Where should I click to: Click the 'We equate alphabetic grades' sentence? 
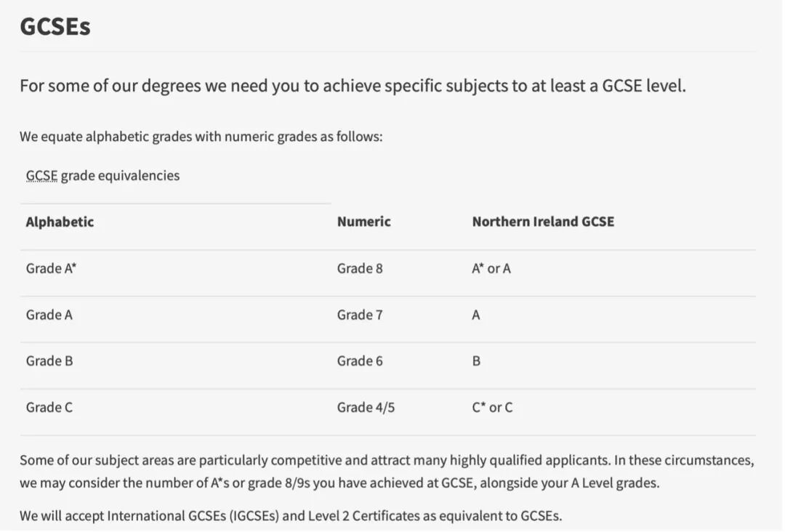201,137
